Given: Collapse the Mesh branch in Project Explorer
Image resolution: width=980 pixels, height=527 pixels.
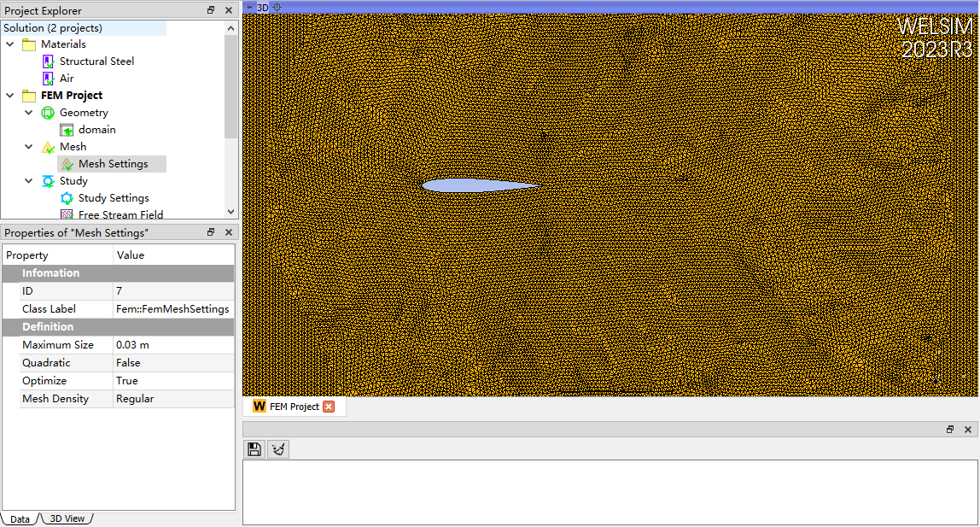Looking at the screenshot, I should (x=28, y=146).
